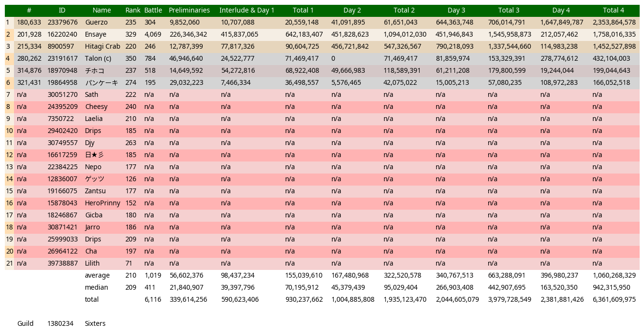Select Battle value '4,069'
This screenshot has height=335, width=644.
coord(153,34)
